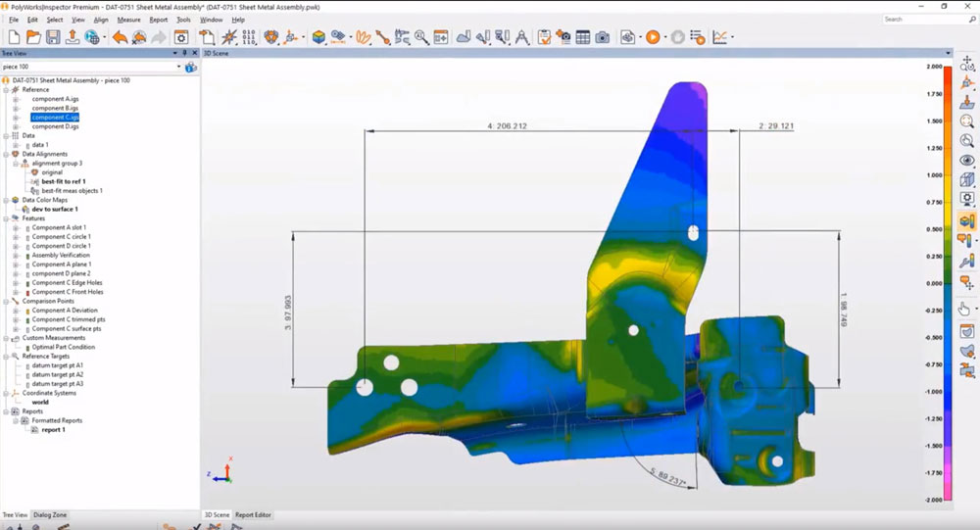Click the 2: 29.121 dimension label

pos(776,126)
